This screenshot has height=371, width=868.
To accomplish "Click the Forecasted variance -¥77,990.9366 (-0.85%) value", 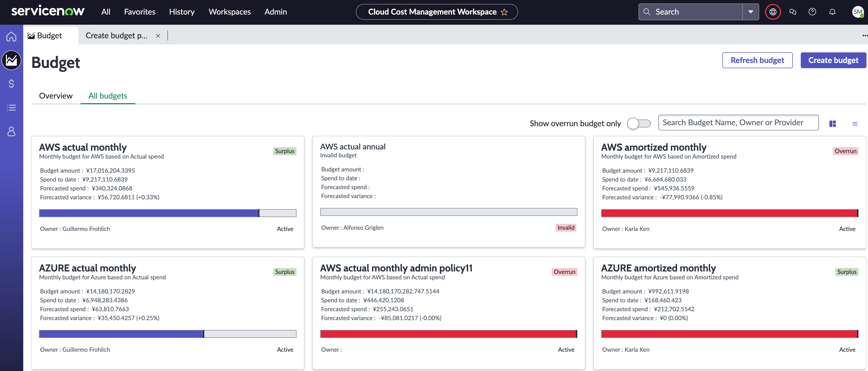I will (x=691, y=197).
